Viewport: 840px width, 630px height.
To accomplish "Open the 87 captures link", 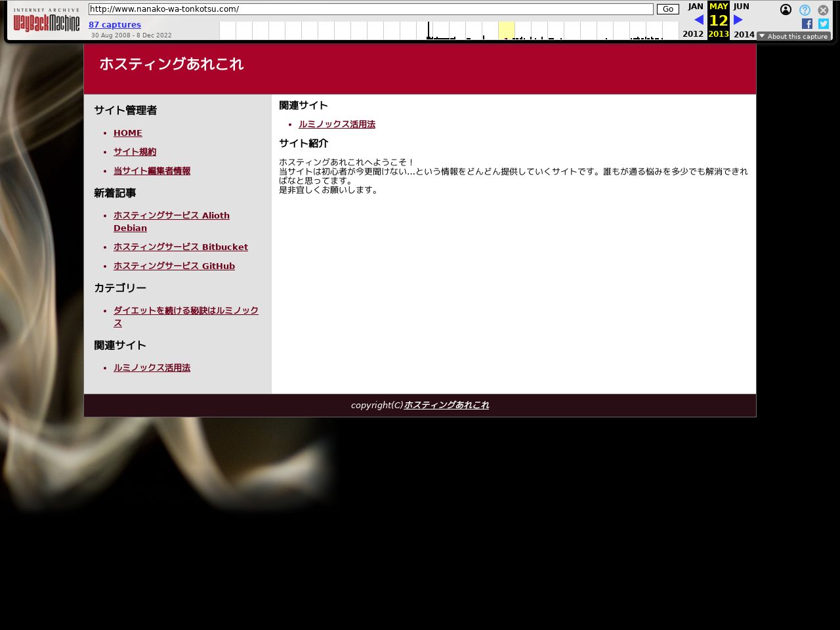I will [115, 25].
